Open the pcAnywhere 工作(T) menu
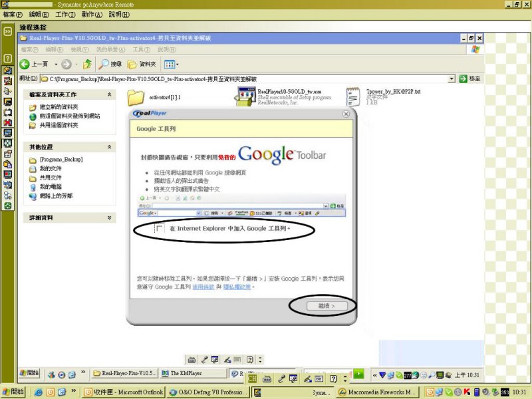532x399 pixels. 65,15
